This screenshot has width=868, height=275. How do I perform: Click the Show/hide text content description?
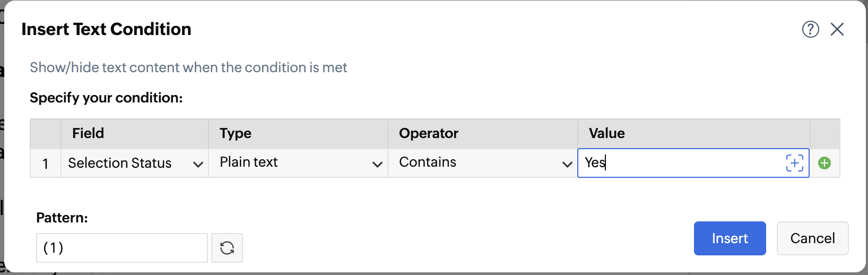tap(188, 67)
